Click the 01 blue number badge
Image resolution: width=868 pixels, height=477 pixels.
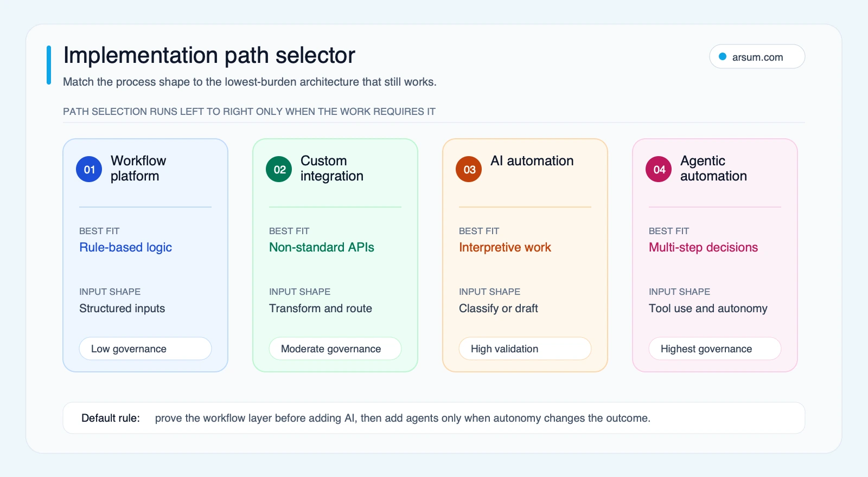(89, 169)
